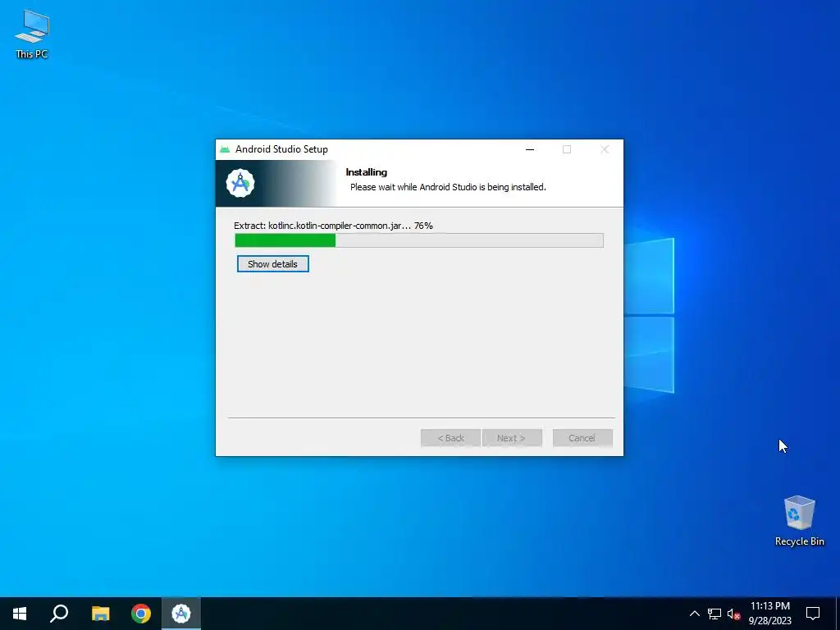Open File Explorer from the taskbar
The image size is (840, 630).
(x=100, y=614)
